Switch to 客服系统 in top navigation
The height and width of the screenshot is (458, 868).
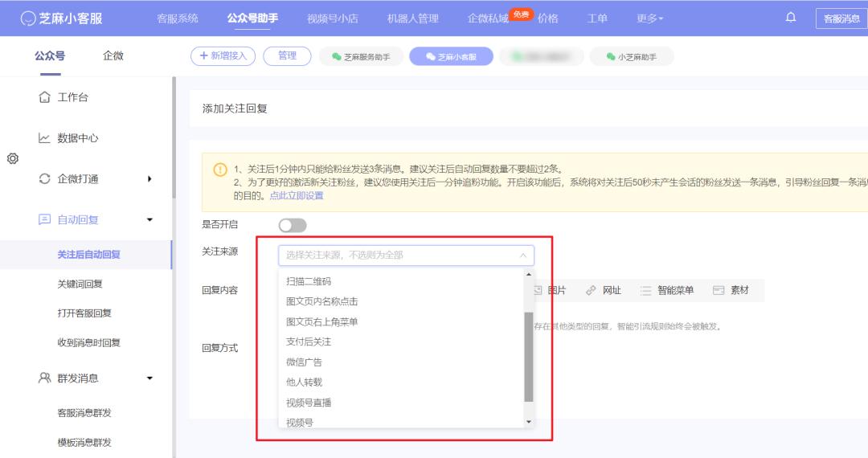(x=178, y=18)
